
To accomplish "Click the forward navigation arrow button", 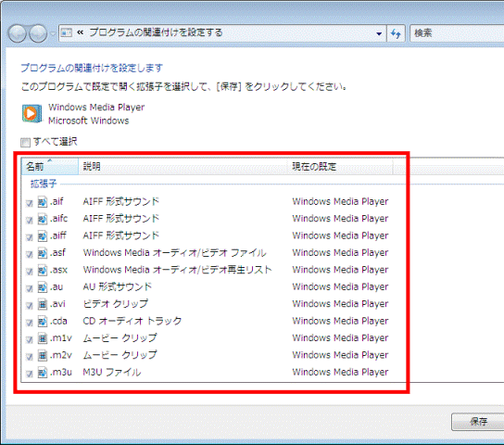I will tap(38, 33).
